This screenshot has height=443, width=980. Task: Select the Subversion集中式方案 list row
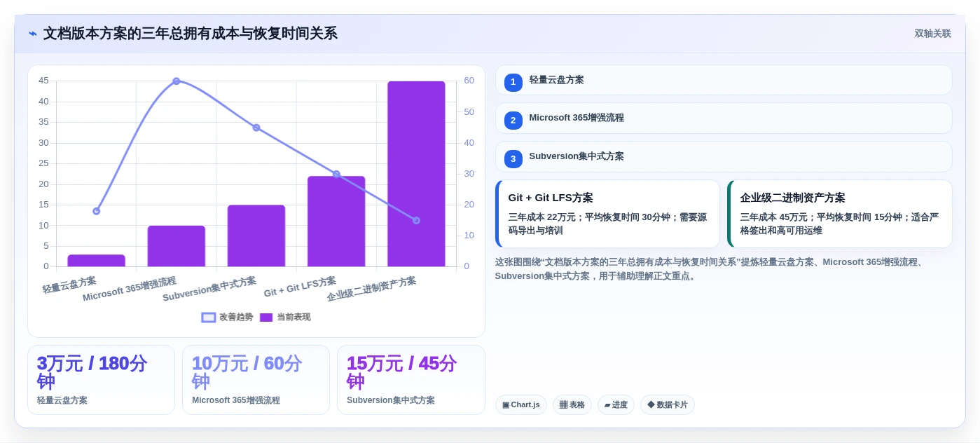click(724, 157)
